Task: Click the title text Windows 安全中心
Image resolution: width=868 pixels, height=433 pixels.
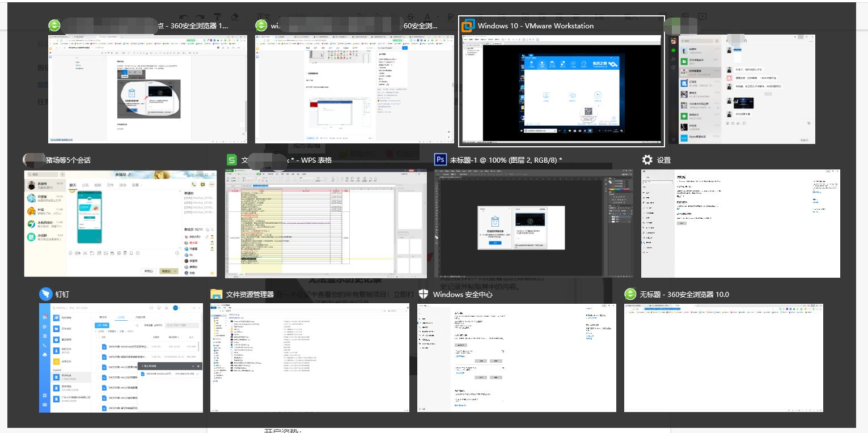Action: (x=463, y=295)
